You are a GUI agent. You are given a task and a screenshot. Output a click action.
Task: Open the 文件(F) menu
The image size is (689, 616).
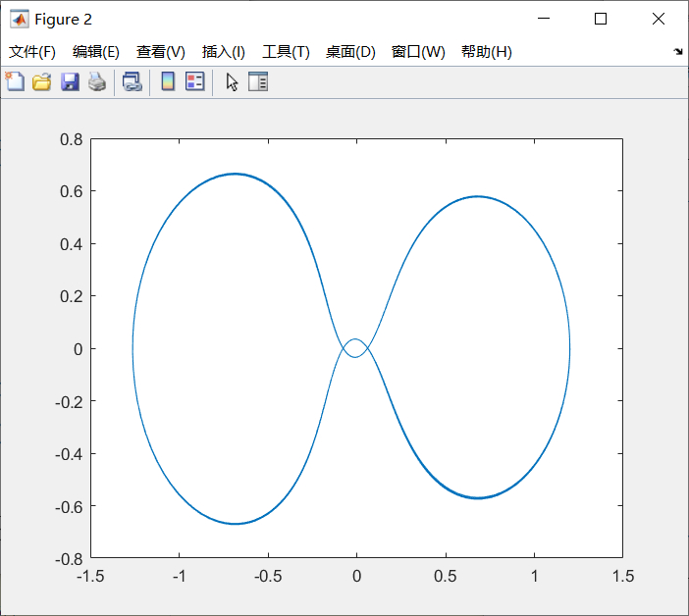pos(32,52)
